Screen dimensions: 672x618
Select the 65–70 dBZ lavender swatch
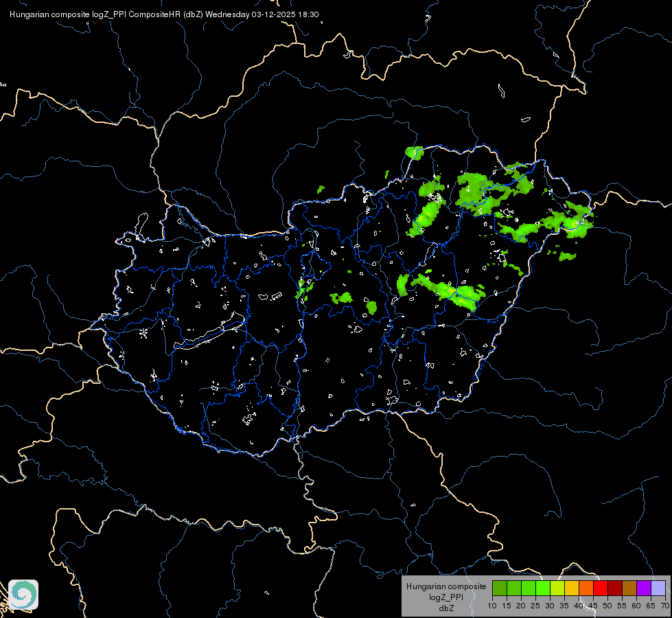pyautogui.click(x=658, y=588)
